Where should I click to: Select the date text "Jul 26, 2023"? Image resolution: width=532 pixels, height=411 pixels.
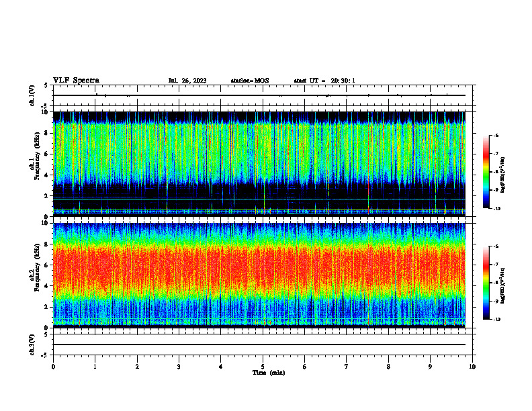[x=187, y=81]
